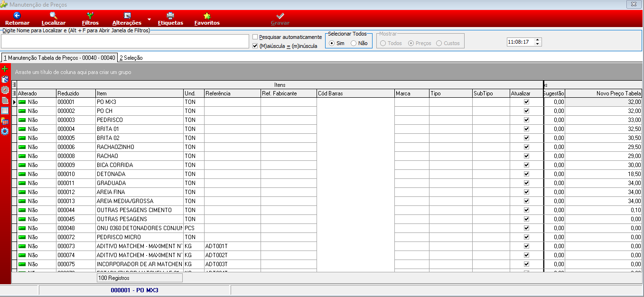The image size is (644, 297).
Task: Select OUTRAS PESAGENS CIMENTO item cell
Action: (140, 210)
